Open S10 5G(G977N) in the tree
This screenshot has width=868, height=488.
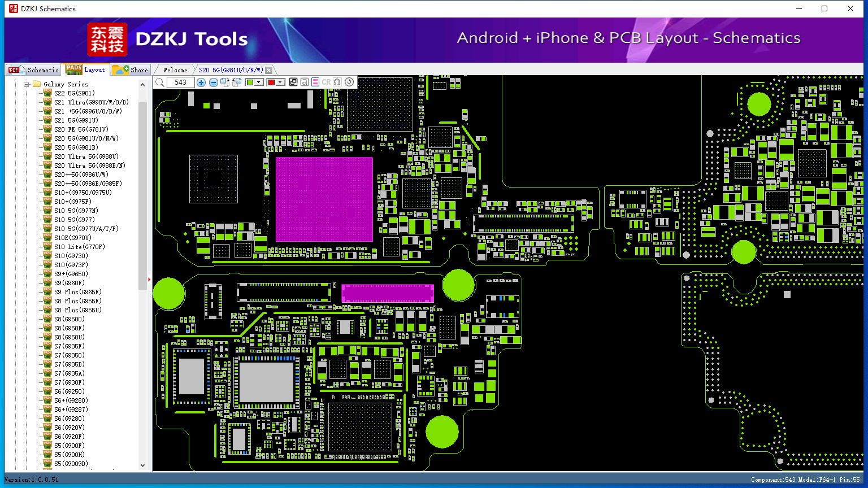(76, 211)
